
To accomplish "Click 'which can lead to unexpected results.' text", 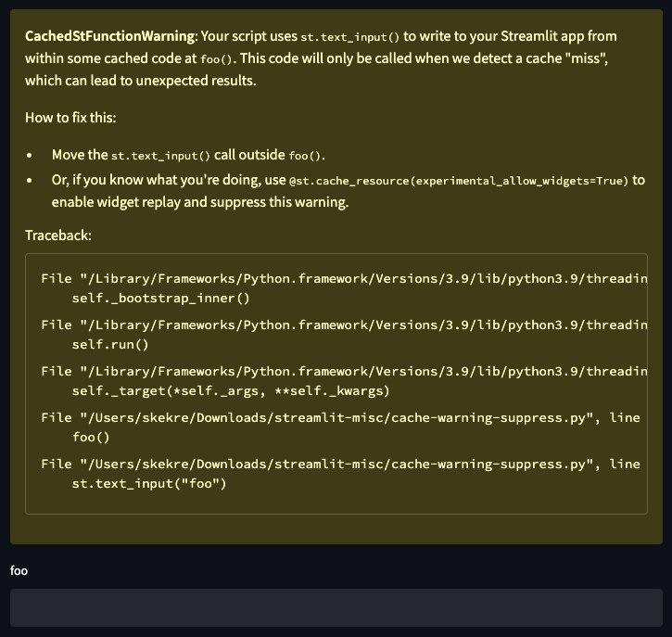I will pos(140,81).
